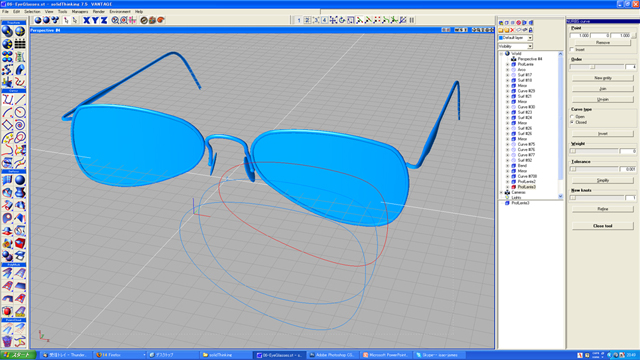Open the Managers menu

(80, 11)
